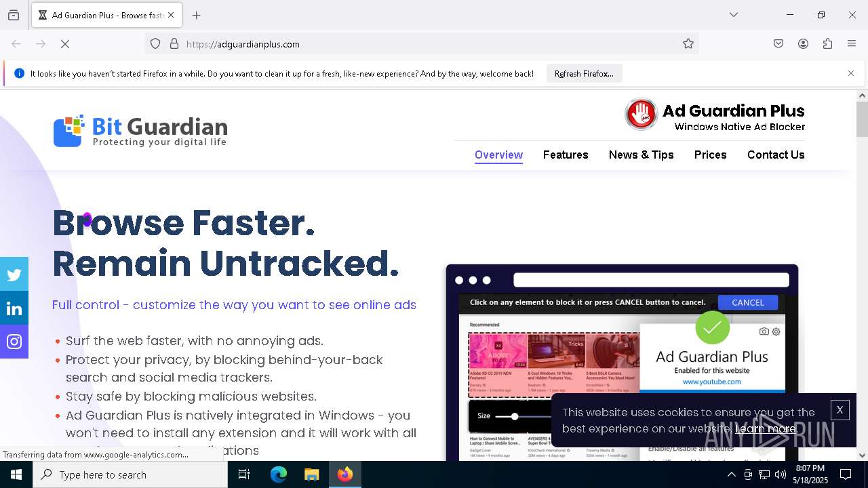Image resolution: width=868 pixels, height=488 pixels.
Task: Open the Extensions puzzle icon
Action: click(827, 44)
